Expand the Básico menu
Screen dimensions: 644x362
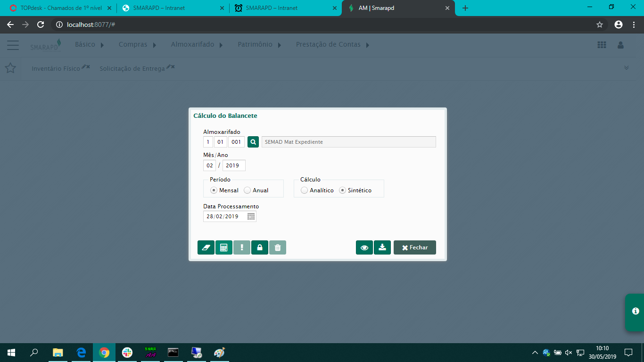point(90,44)
